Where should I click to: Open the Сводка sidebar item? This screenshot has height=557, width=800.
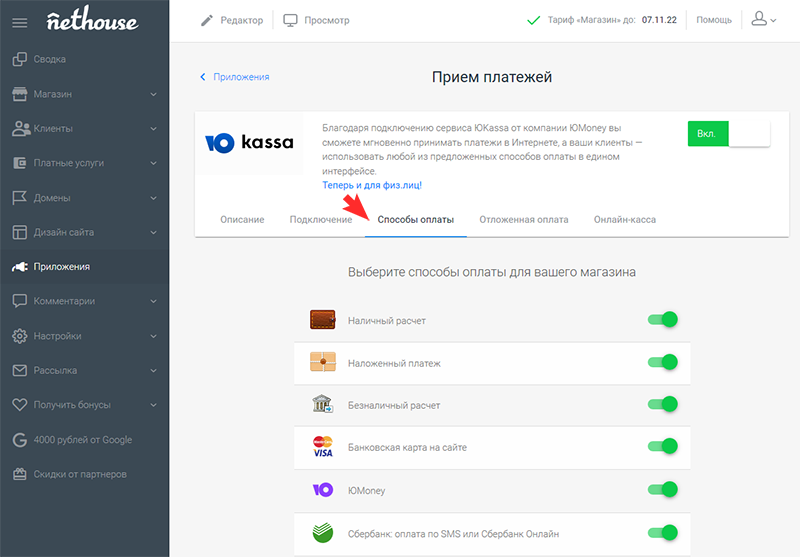[x=84, y=59]
